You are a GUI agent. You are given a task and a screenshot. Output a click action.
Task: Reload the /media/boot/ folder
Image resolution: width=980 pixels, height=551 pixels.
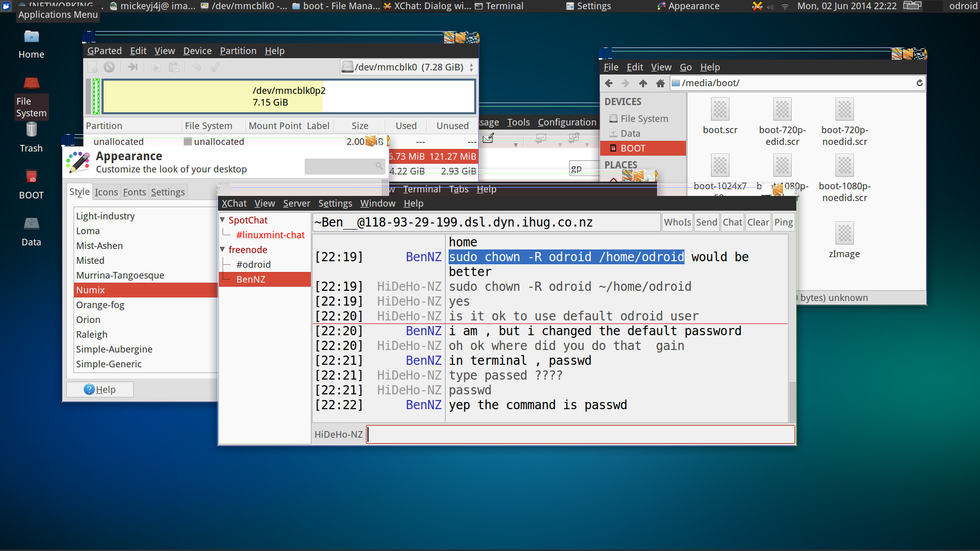point(919,83)
